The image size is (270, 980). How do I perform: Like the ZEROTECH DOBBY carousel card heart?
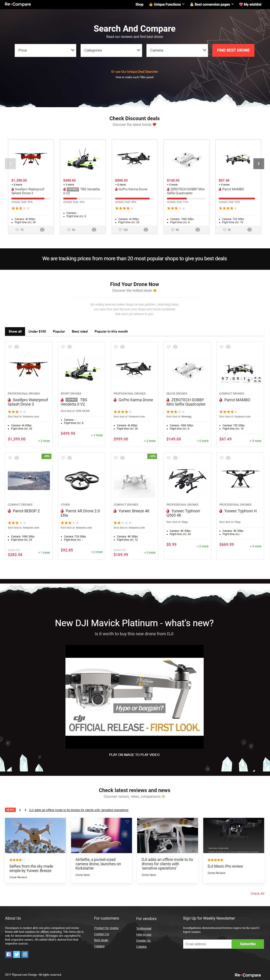172,230
